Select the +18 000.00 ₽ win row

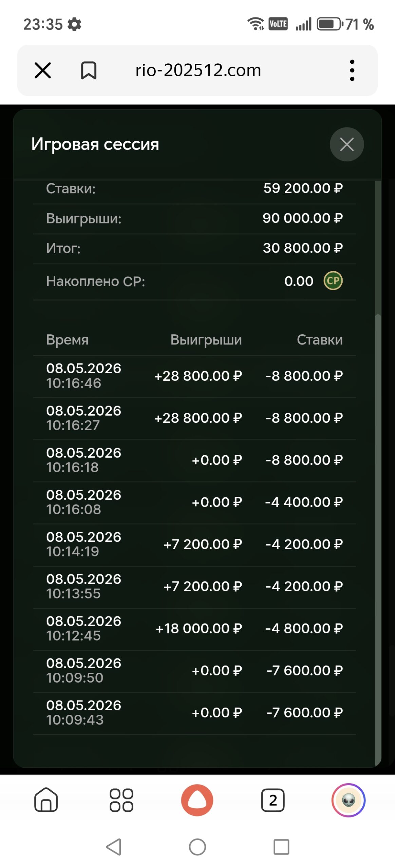pos(194,629)
